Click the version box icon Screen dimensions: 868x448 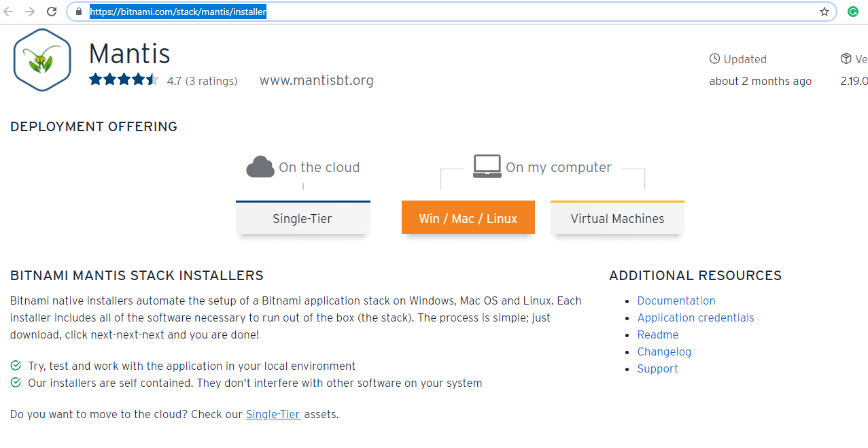(x=846, y=59)
